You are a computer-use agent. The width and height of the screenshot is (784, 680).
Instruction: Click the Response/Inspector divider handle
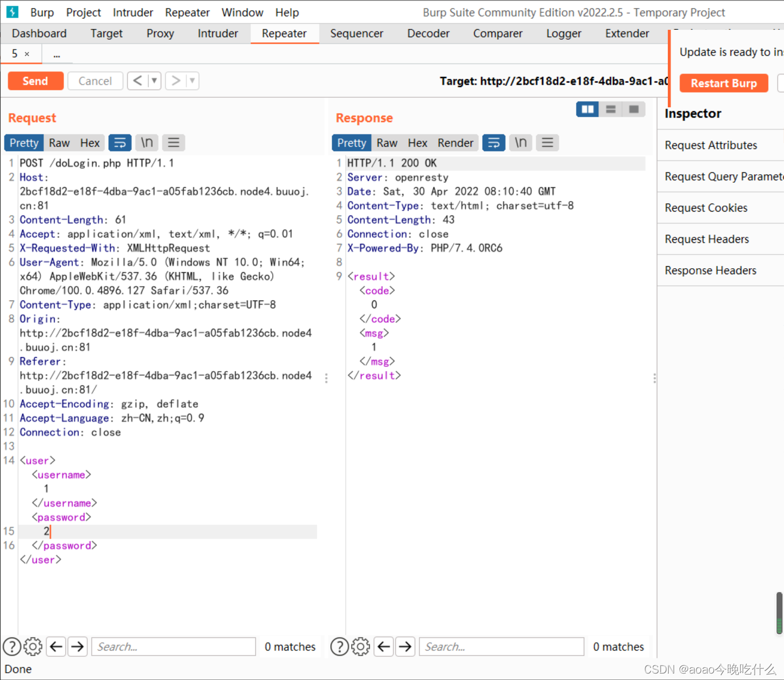click(x=654, y=378)
